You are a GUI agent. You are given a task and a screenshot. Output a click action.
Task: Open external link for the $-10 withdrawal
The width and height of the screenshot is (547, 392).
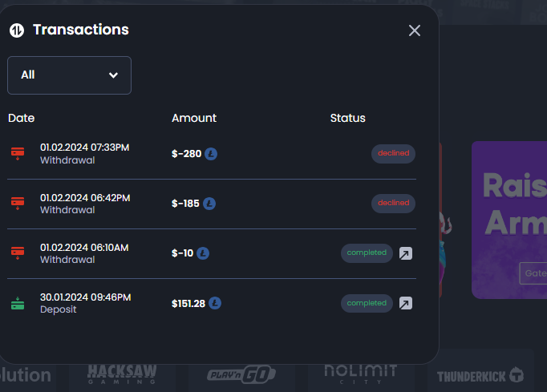tap(406, 253)
